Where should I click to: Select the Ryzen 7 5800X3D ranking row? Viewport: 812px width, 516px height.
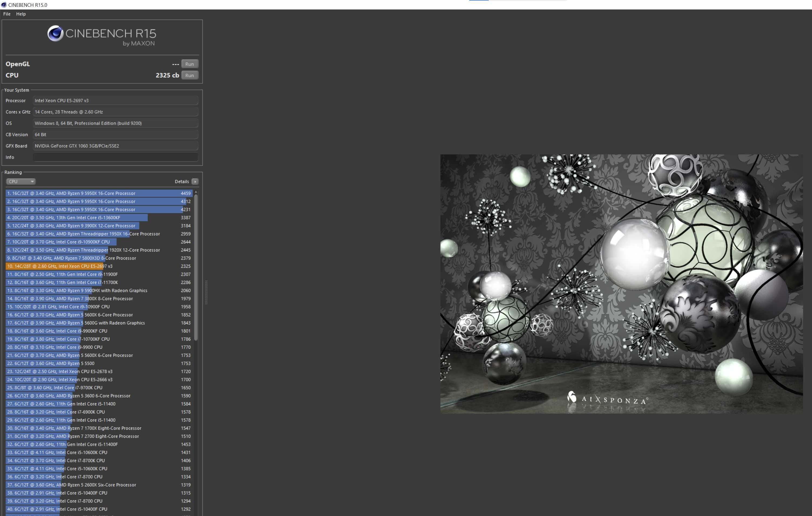coord(99,258)
